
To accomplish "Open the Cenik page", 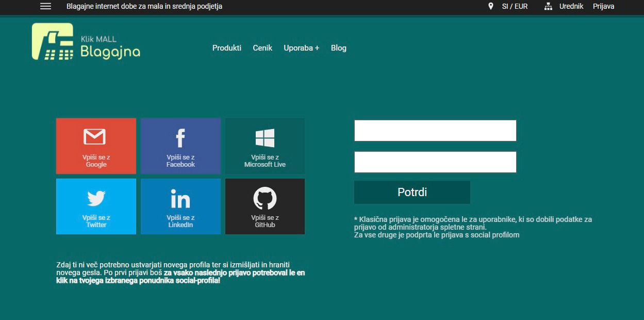I will pyautogui.click(x=262, y=48).
